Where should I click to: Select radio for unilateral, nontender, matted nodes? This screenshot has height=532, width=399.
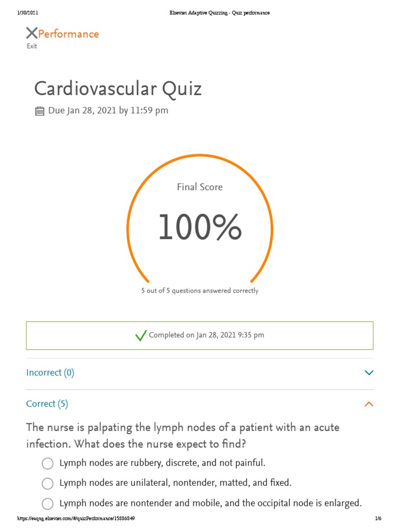(47, 484)
